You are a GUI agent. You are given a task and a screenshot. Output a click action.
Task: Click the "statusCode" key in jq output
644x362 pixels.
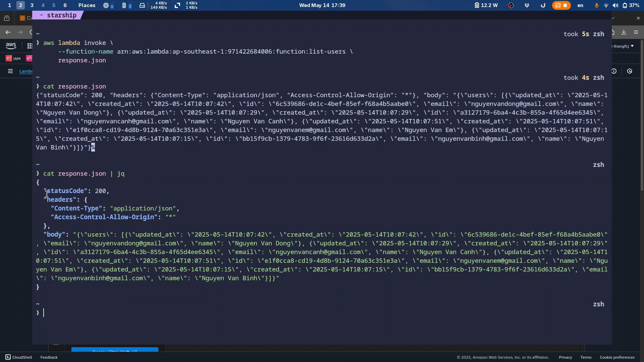pyautogui.click(x=65, y=191)
